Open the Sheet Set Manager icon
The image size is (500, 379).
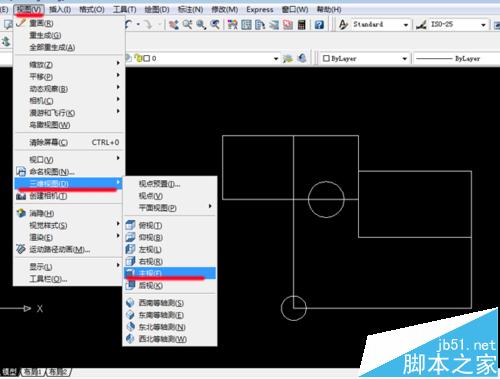[x=274, y=24]
